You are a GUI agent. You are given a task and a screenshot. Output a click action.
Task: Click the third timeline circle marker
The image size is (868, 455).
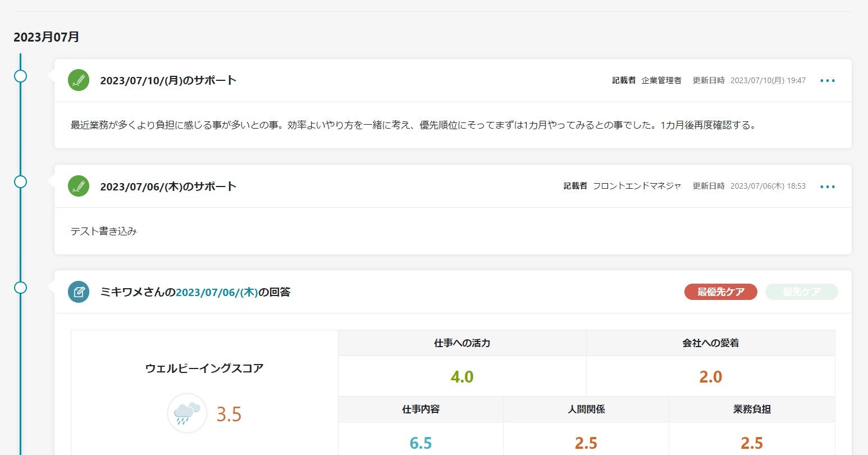pyautogui.click(x=20, y=288)
